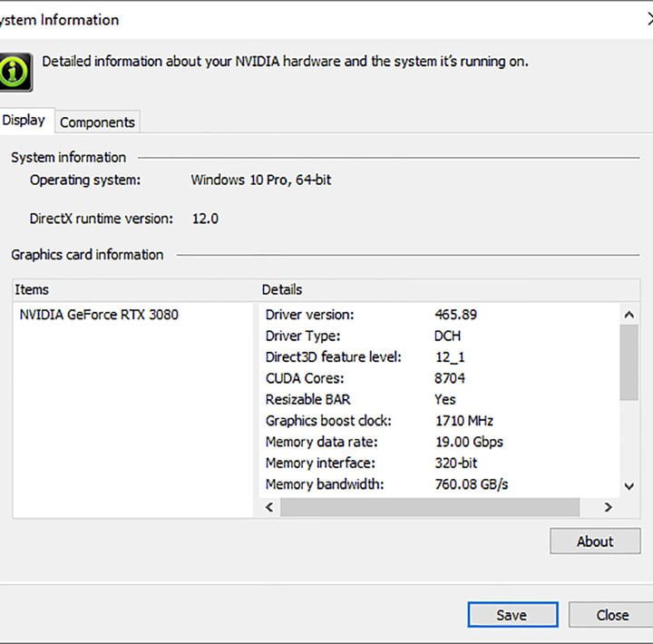Screen dimensions: 653x644
Task: Click the details scroll down arrow
Action: [629, 485]
